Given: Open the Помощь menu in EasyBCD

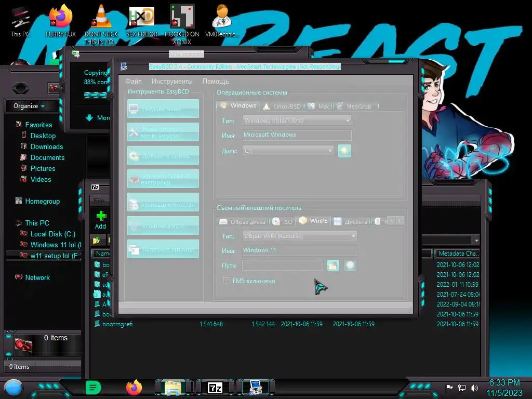Looking at the screenshot, I should coord(216,82).
